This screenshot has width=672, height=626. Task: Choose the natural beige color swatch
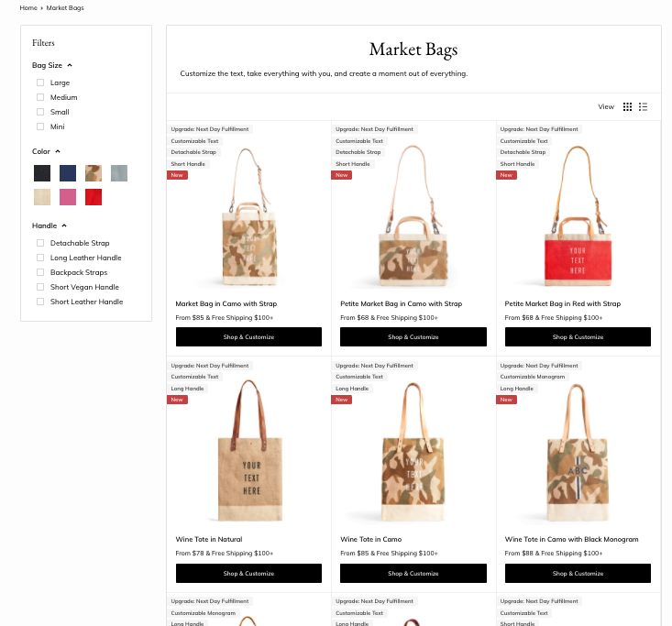pos(42,197)
